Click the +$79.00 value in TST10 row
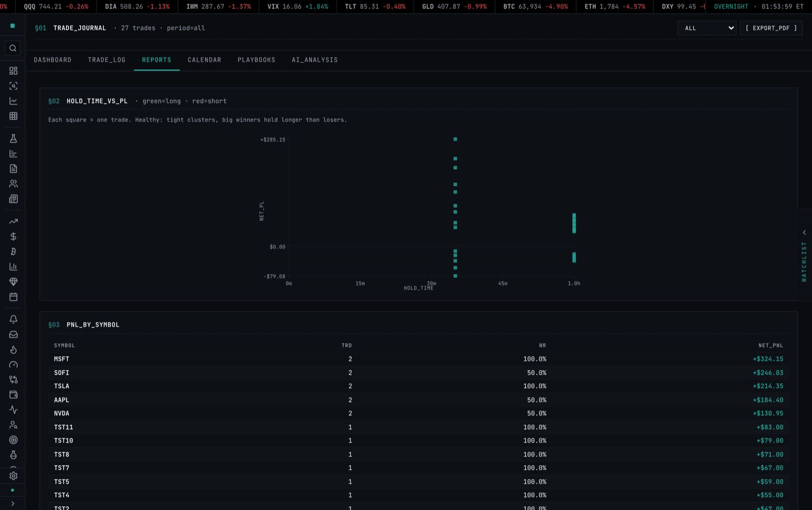Screen dimensions: 812x510 770,441
